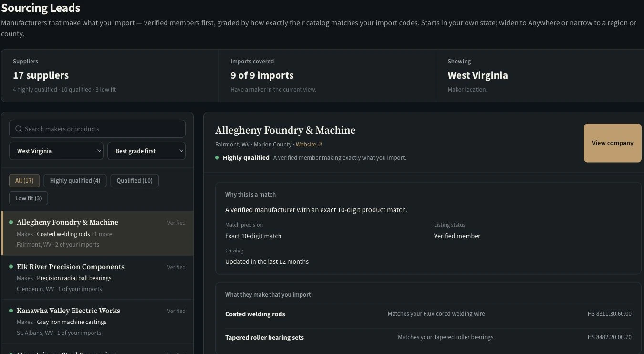
Task: Open the West Virginia location dropdown
Action: click(56, 151)
